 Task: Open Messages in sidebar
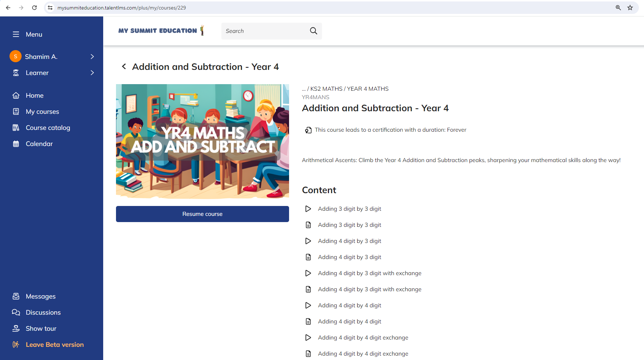[x=41, y=296]
